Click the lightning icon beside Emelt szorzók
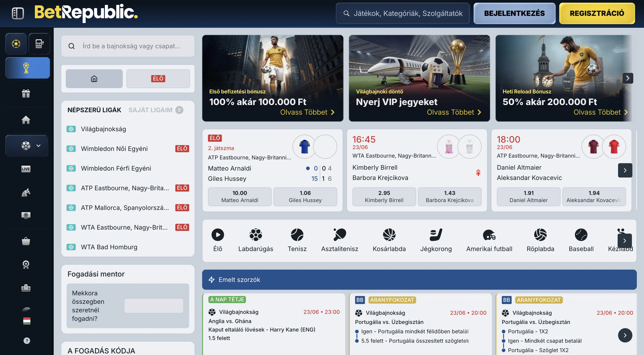Screen dimensions: 644x355 click(212, 279)
